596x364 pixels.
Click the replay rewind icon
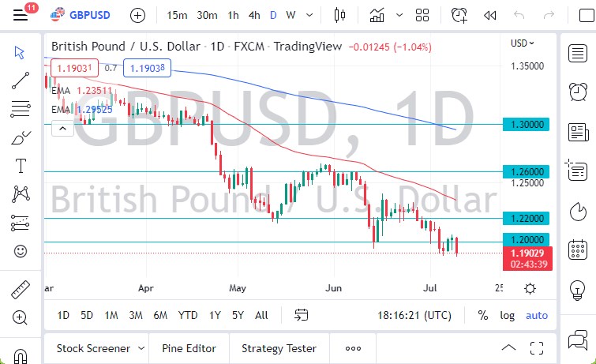point(490,15)
